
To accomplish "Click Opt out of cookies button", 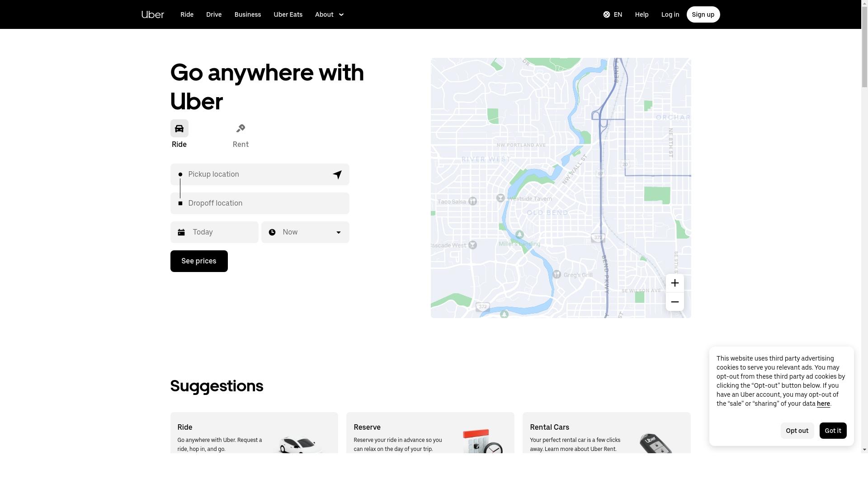I will click(x=797, y=431).
